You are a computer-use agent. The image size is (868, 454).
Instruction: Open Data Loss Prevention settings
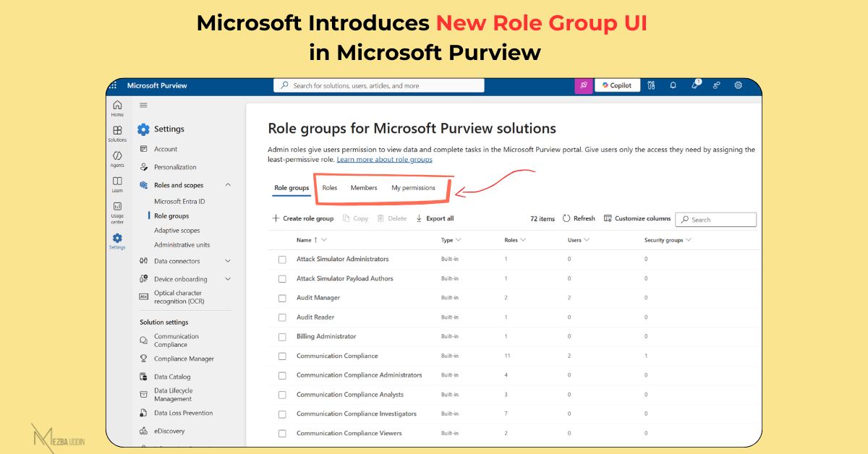click(183, 413)
